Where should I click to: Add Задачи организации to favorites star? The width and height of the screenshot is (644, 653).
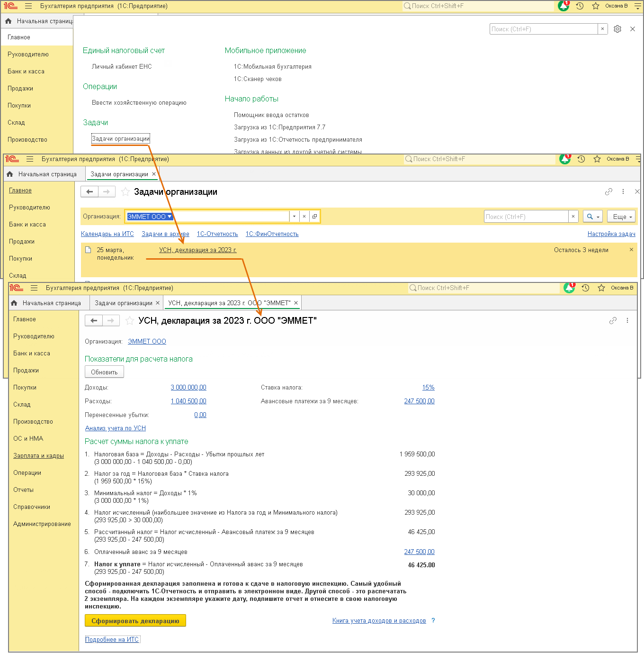(x=125, y=192)
